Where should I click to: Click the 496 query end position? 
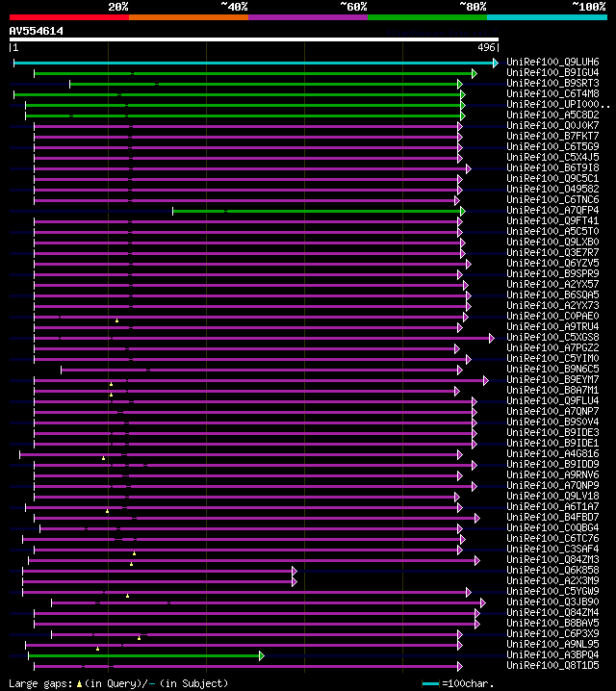[486, 47]
